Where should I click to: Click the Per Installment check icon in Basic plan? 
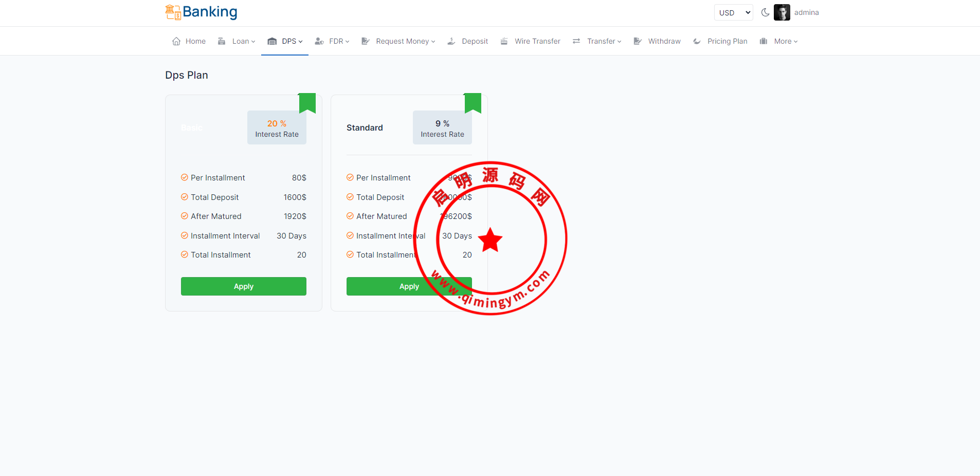(185, 177)
